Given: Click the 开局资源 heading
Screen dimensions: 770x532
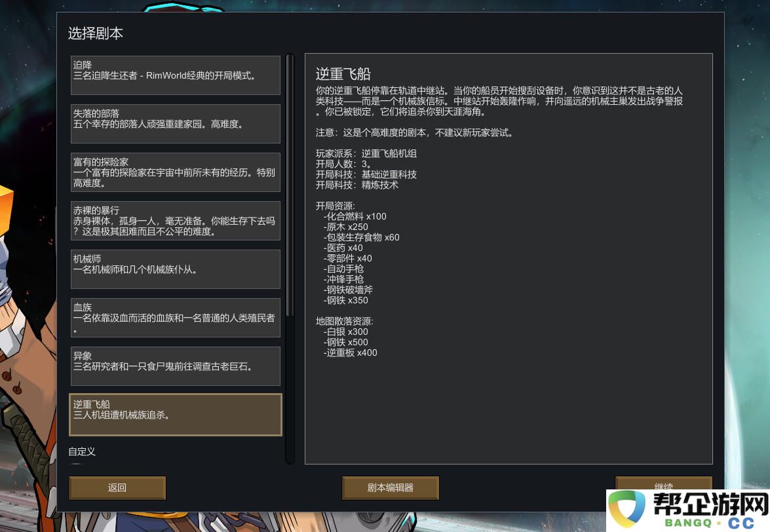Looking at the screenshot, I should 336,206.
